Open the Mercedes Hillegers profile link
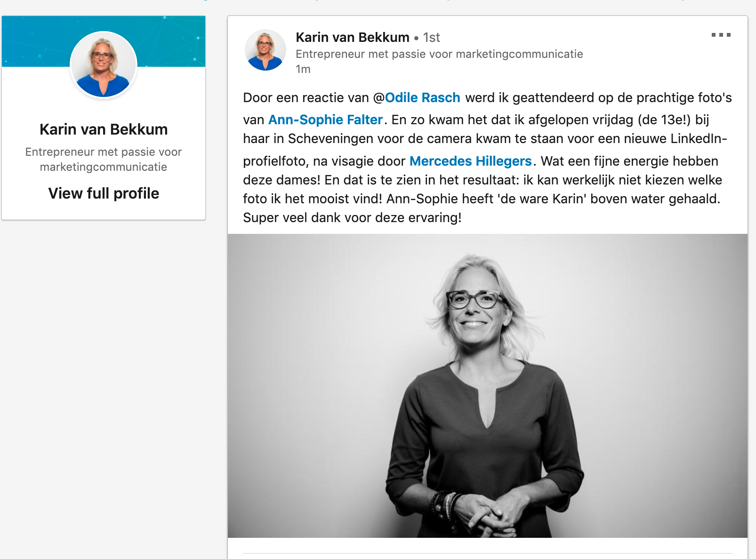The height and width of the screenshot is (559, 756). coord(470,161)
